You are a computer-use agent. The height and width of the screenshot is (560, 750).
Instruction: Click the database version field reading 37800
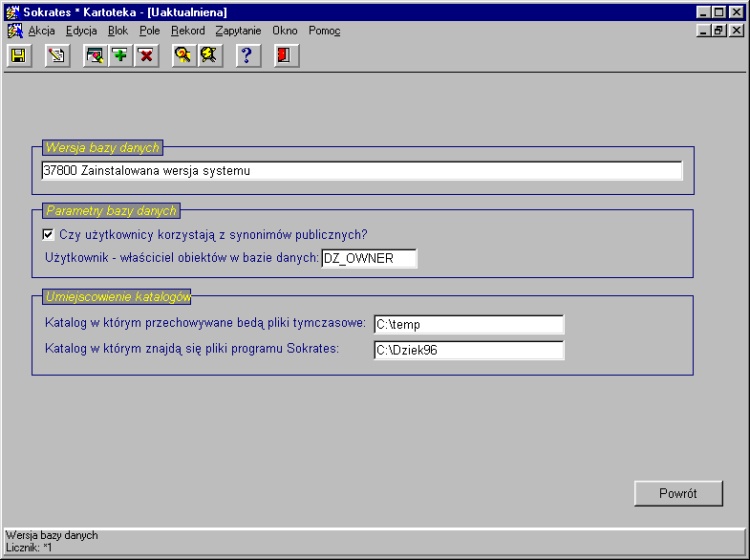[x=362, y=171]
